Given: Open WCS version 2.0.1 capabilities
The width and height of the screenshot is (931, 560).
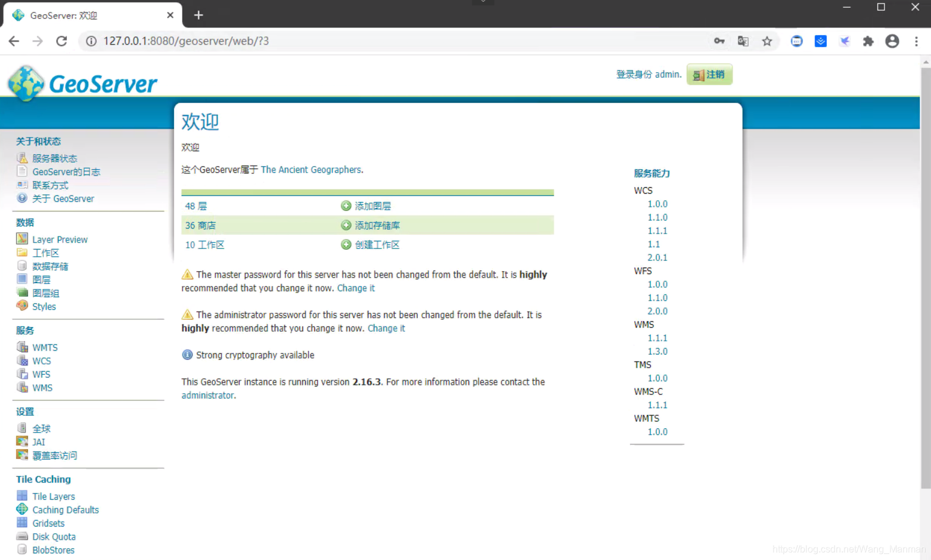Looking at the screenshot, I should click(657, 258).
